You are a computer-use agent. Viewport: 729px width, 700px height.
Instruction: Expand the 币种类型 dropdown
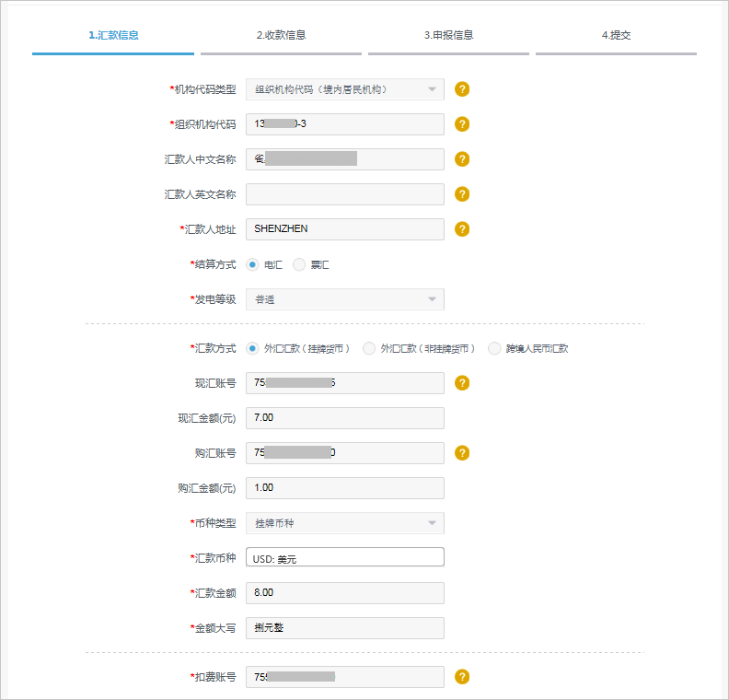coord(344,523)
